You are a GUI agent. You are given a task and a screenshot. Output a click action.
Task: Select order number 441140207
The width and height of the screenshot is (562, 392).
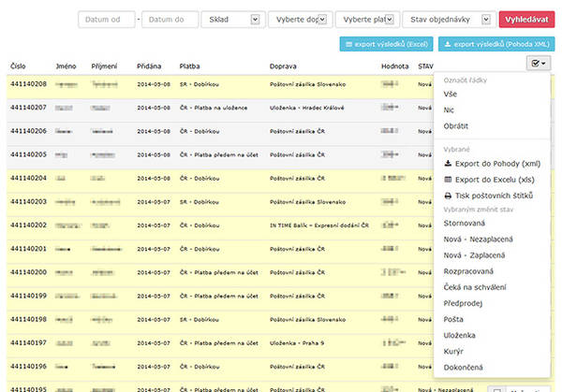tap(28, 108)
